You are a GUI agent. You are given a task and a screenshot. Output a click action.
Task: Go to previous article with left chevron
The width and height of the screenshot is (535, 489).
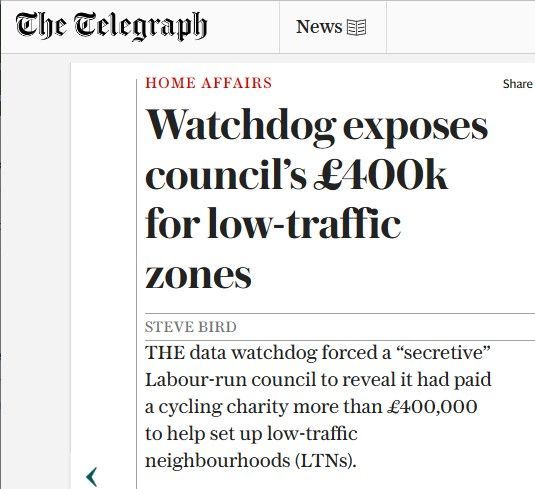(x=92, y=477)
